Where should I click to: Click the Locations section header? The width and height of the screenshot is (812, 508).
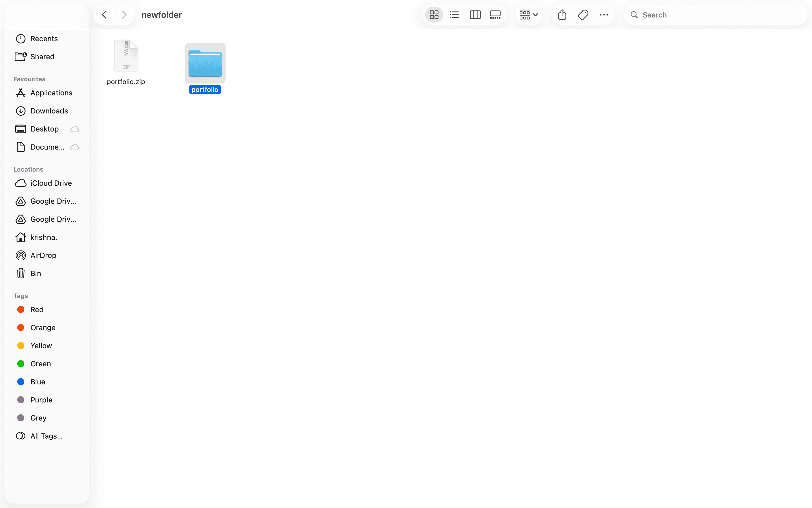pyautogui.click(x=28, y=170)
